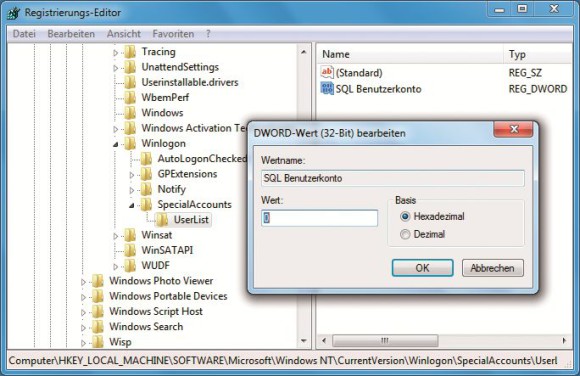Click the Wert input field

tap(320, 218)
